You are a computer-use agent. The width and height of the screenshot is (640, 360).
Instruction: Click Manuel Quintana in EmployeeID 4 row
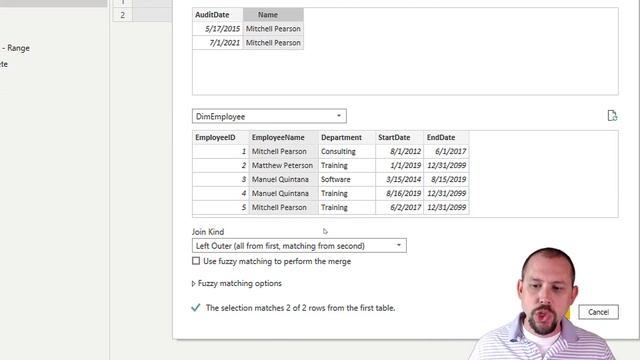(284, 193)
